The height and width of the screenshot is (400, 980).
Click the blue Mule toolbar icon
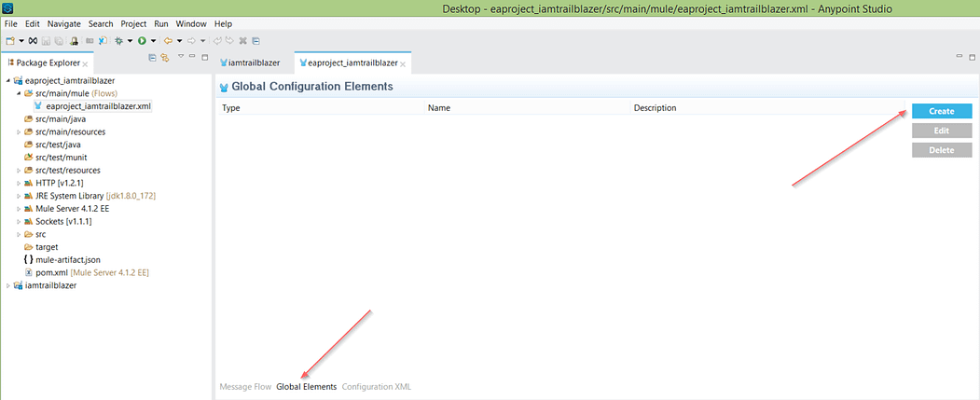[103, 41]
